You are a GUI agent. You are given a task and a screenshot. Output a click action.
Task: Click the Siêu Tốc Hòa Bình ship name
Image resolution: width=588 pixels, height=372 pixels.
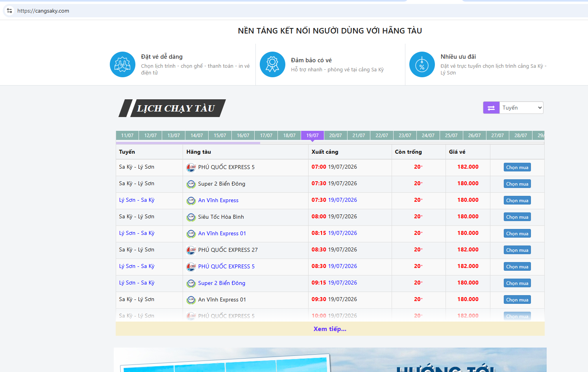coord(221,217)
